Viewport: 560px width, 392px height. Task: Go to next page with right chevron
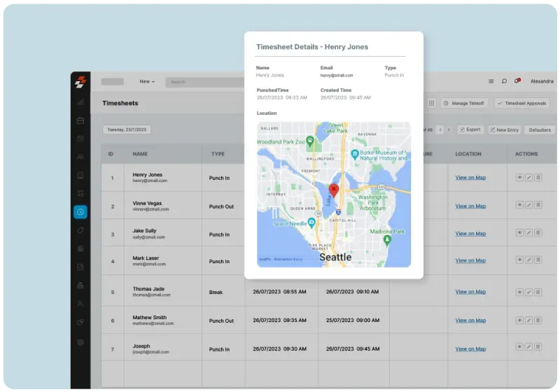tap(449, 129)
